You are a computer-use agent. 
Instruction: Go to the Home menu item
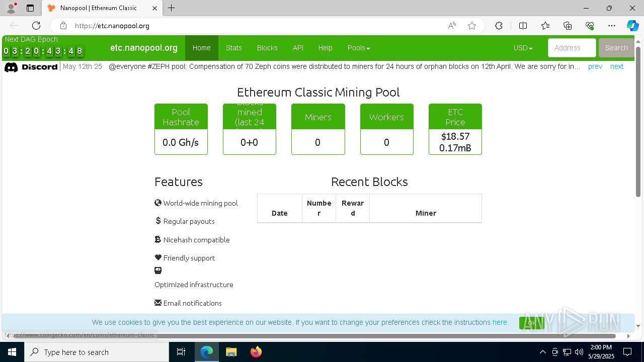click(202, 48)
